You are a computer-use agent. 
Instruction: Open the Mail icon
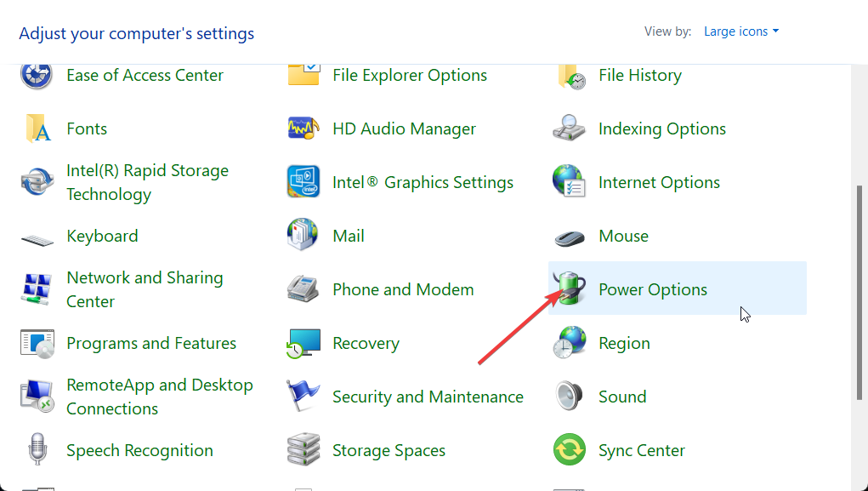(303, 236)
